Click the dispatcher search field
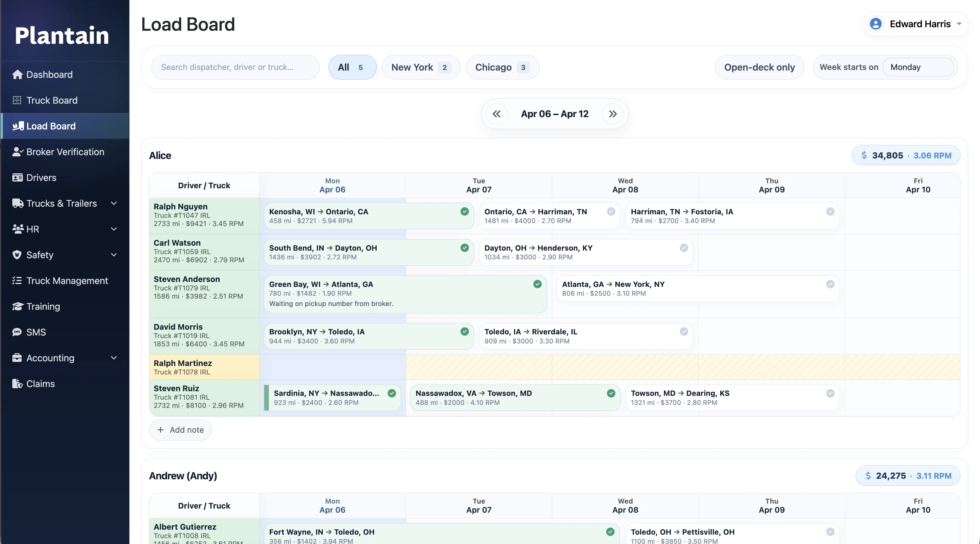The width and height of the screenshot is (980, 544). click(x=235, y=67)
